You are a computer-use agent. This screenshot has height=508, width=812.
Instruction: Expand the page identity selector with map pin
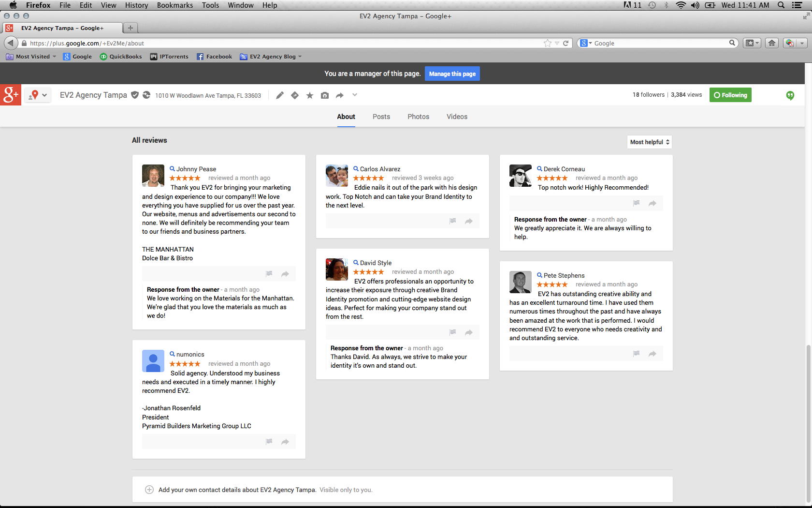[38, 95]
